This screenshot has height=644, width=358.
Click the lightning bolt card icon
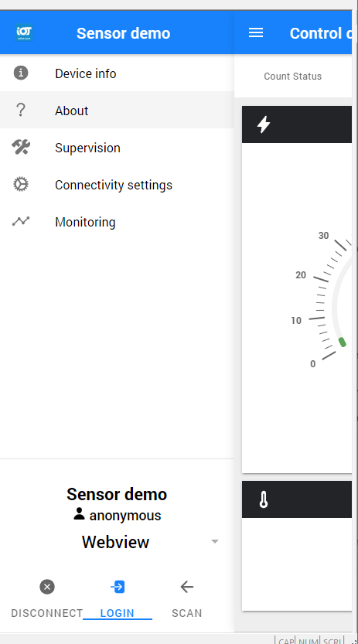click(x=264, y=124)
